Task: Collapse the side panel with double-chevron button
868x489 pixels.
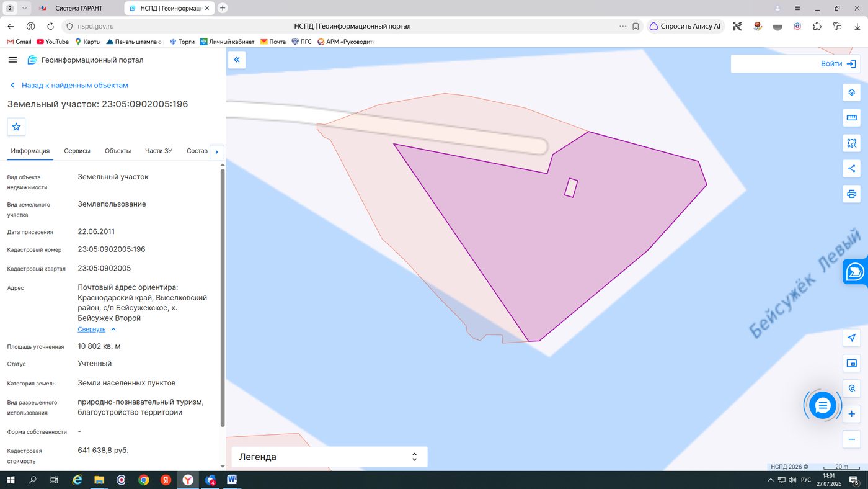Action: click(237, 60)
